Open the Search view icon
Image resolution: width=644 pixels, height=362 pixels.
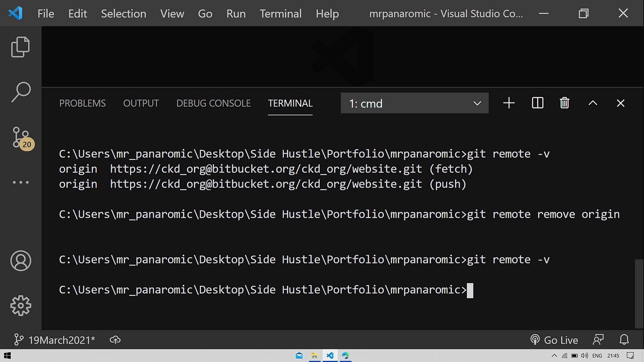20,92
